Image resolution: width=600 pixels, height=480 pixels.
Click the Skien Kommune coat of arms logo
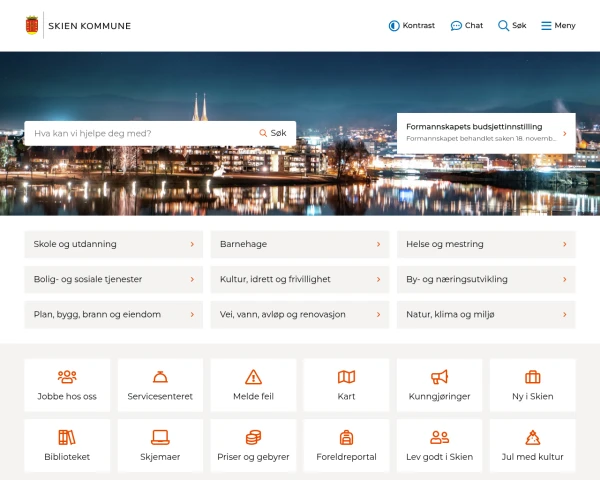32,25
